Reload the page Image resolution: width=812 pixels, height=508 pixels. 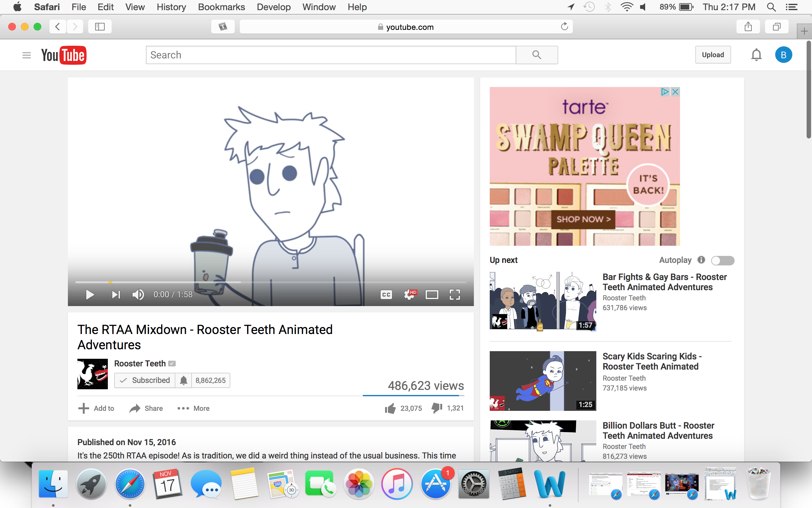(564, 27)
